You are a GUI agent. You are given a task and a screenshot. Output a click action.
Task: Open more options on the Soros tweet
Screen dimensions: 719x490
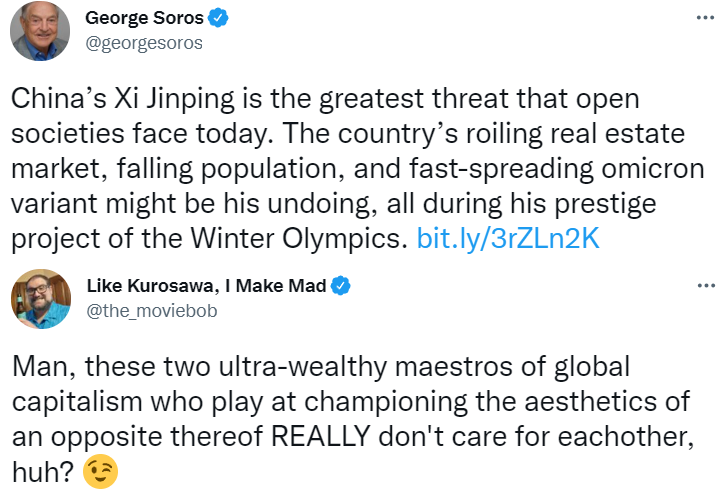[706, 18]
